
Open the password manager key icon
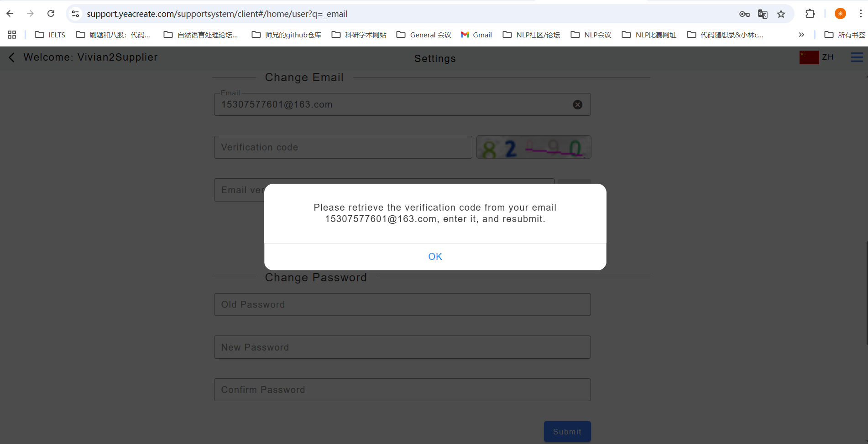(x=744, y=14)
